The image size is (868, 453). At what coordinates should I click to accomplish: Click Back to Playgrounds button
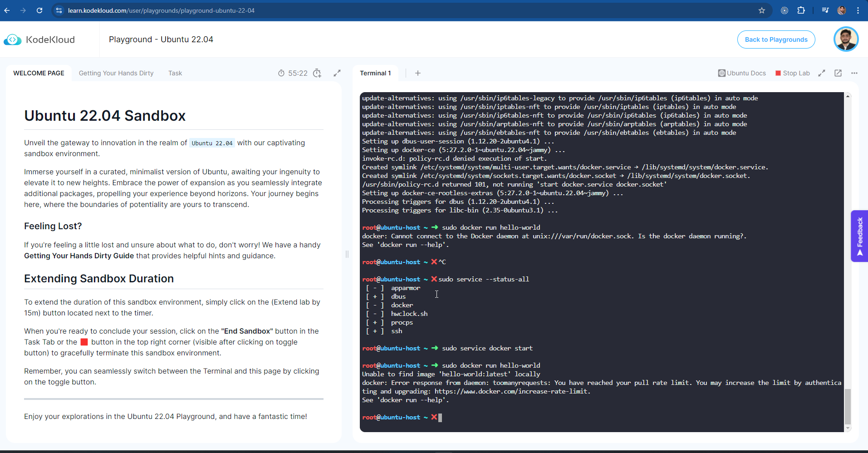coord(776,39)
